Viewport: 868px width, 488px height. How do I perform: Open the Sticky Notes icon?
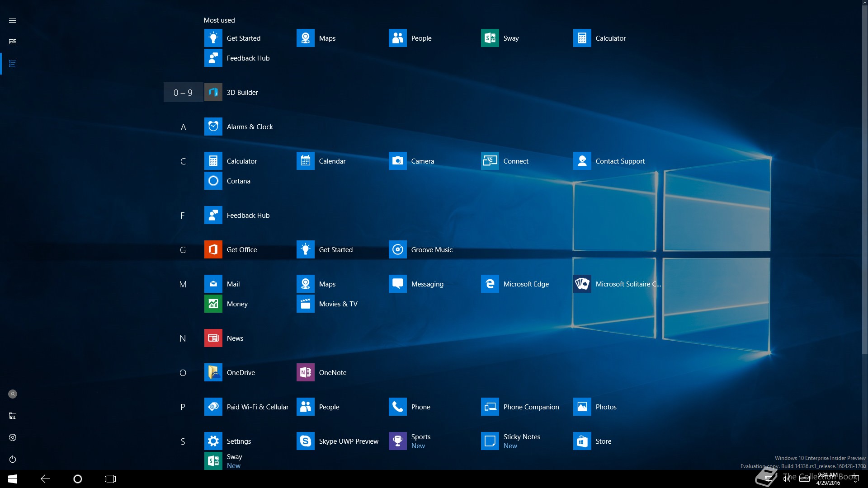coord(490,441)
